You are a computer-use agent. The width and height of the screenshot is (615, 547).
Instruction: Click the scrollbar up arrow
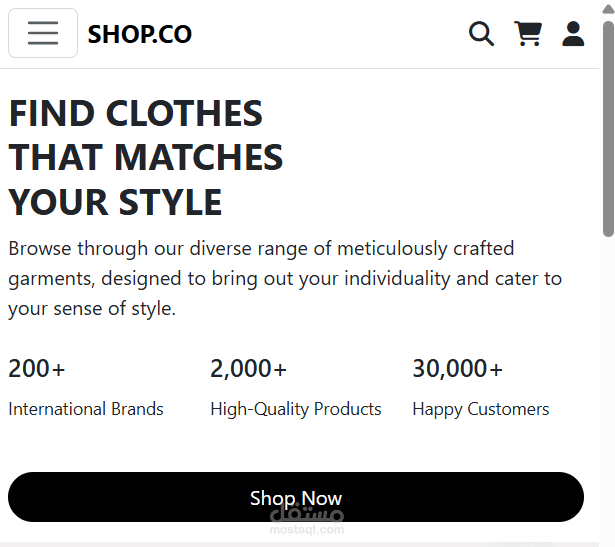pyautogui.click(x=608, y=9)
